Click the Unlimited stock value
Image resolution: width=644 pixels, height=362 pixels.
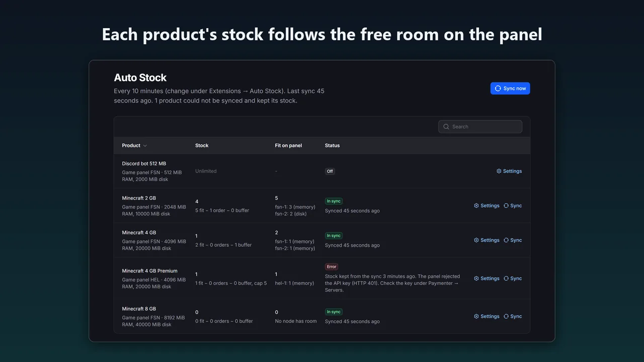click(206, 171)
